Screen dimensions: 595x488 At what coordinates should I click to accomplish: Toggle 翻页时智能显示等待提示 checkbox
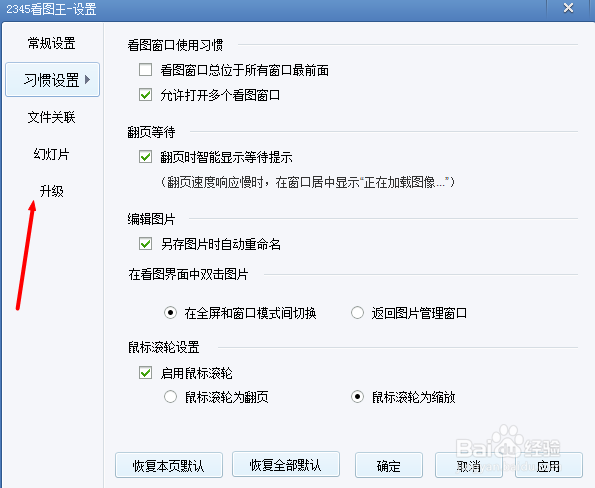[145, 157]
